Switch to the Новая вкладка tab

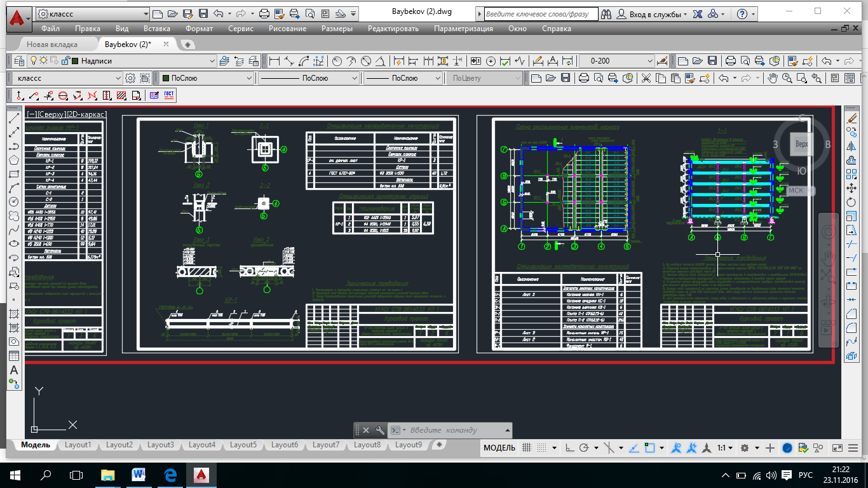[52, 44]
